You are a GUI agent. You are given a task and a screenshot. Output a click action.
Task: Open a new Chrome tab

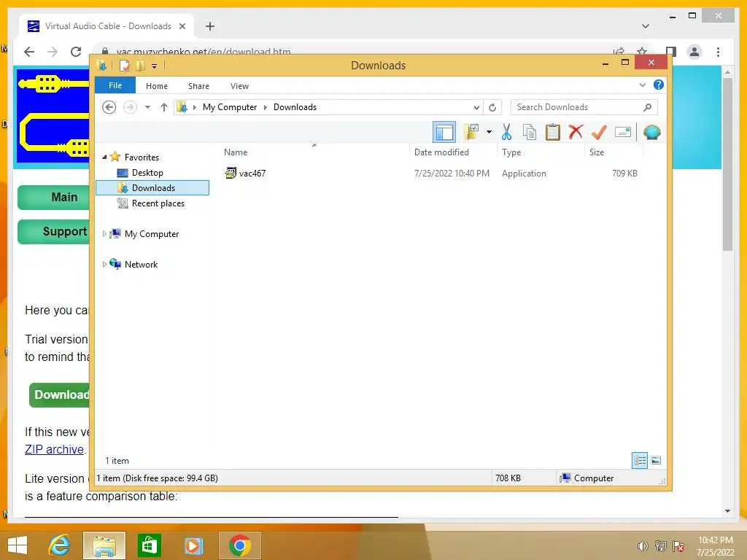coord(209,26)
